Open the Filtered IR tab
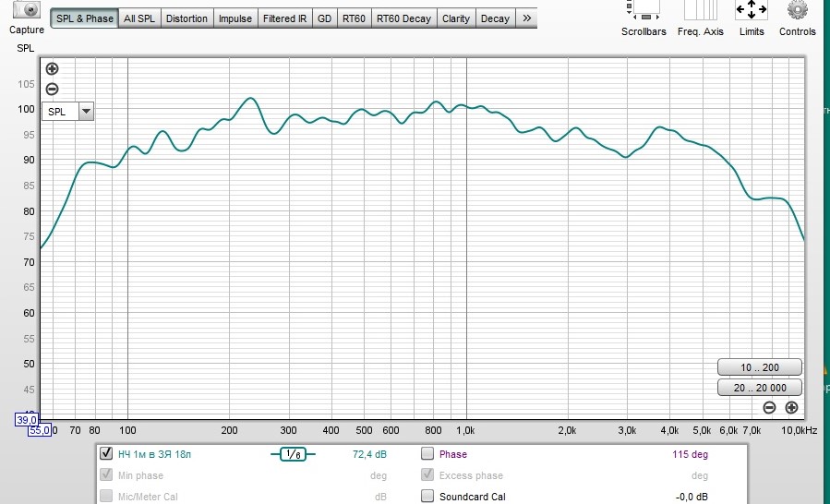This screenshot has height=504, width=830. 284,18
